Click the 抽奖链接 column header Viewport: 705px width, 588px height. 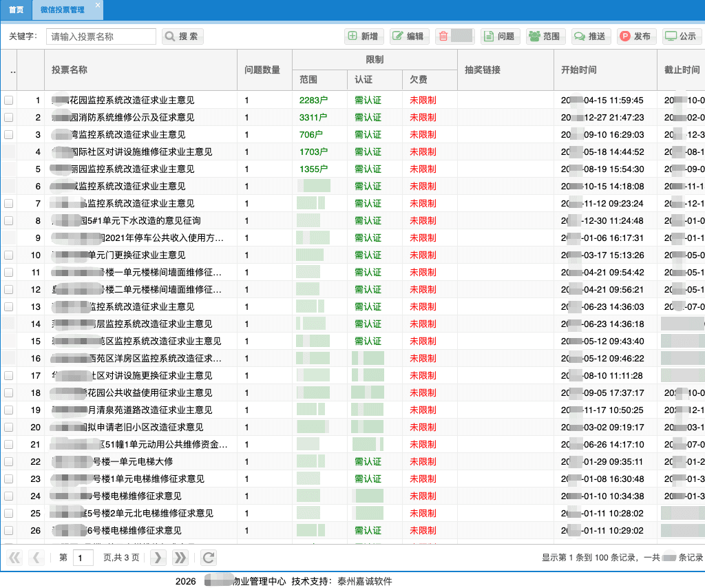pyautogui.click(x=505, y=70)
